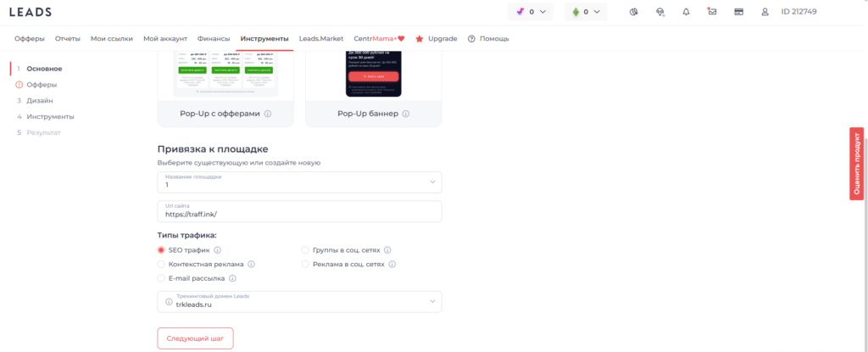868x352 pixels.
Task: Choose Группы в соц. сетях option
Action: tap(306, 250)
